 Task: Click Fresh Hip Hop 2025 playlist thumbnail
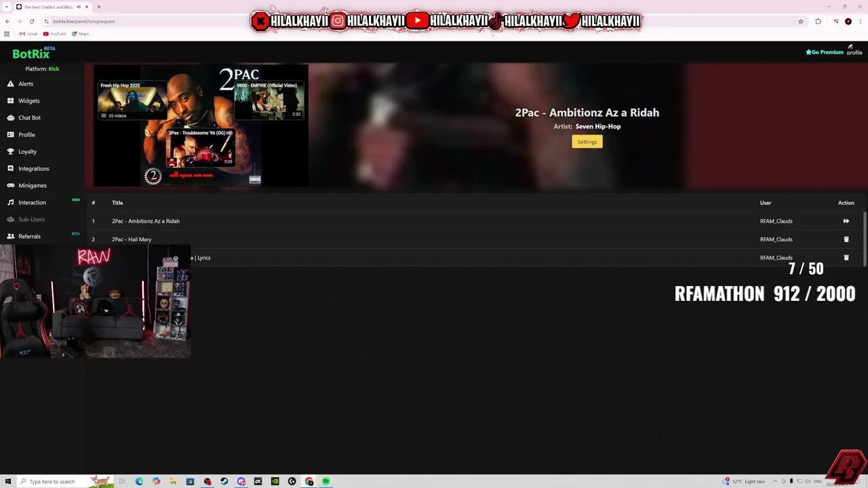[x=132, y=101]
